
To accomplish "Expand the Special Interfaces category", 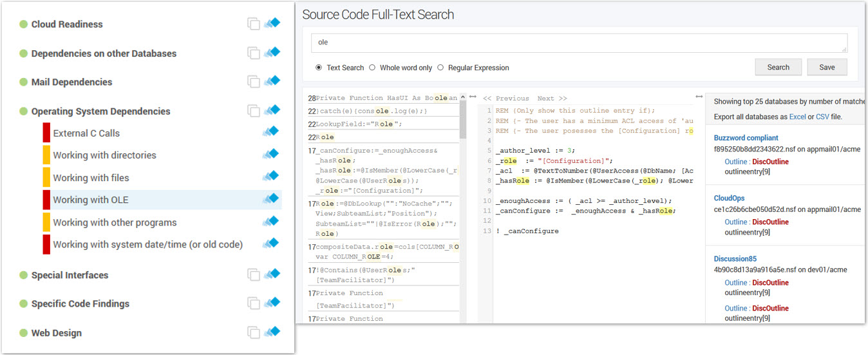I will 70,275.
